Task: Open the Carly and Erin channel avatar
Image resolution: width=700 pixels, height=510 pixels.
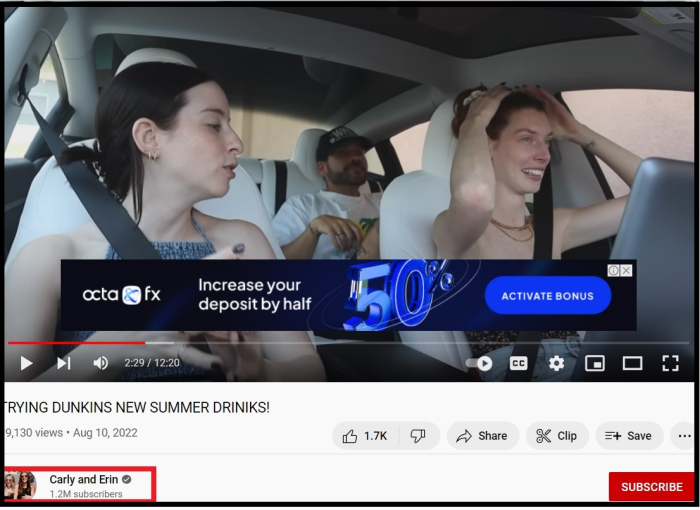Action: pos(20,485)
